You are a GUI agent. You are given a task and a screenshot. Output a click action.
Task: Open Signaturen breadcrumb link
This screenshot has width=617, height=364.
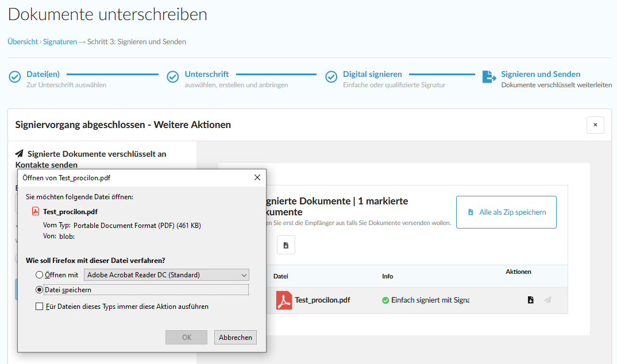60,41
